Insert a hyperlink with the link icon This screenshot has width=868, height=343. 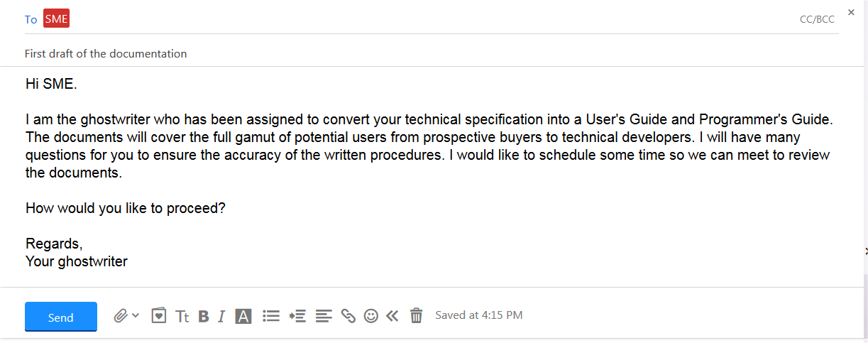tap(348, 316)
